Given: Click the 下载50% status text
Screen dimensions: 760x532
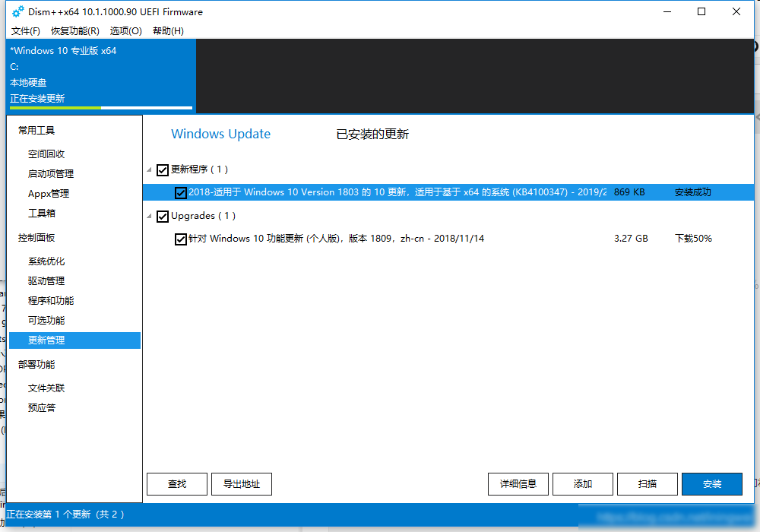Looking at the screenshot, I should [693, 239].
